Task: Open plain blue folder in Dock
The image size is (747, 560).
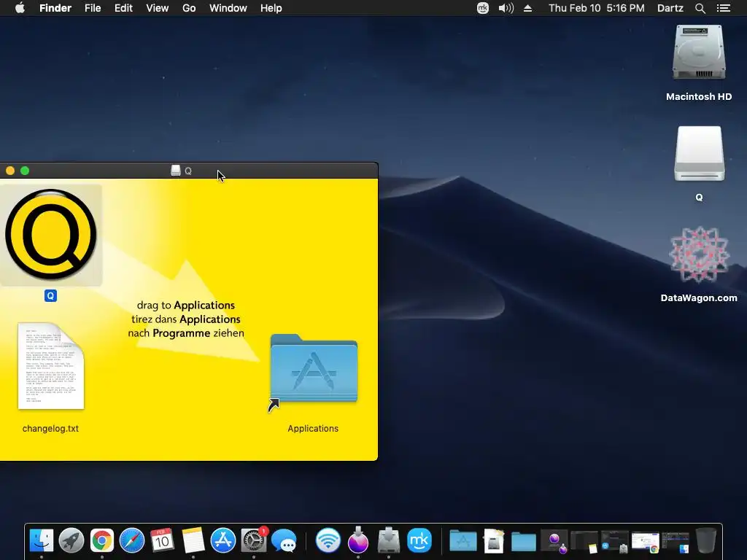Action: (524, 541)
